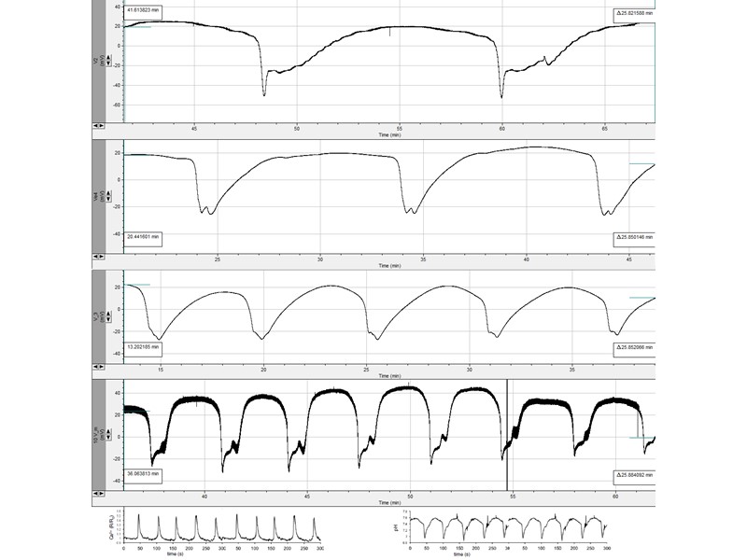Click the 35 tick on Ve4 time axis
This screenshot has height=560, width=747.
point(423,259)
